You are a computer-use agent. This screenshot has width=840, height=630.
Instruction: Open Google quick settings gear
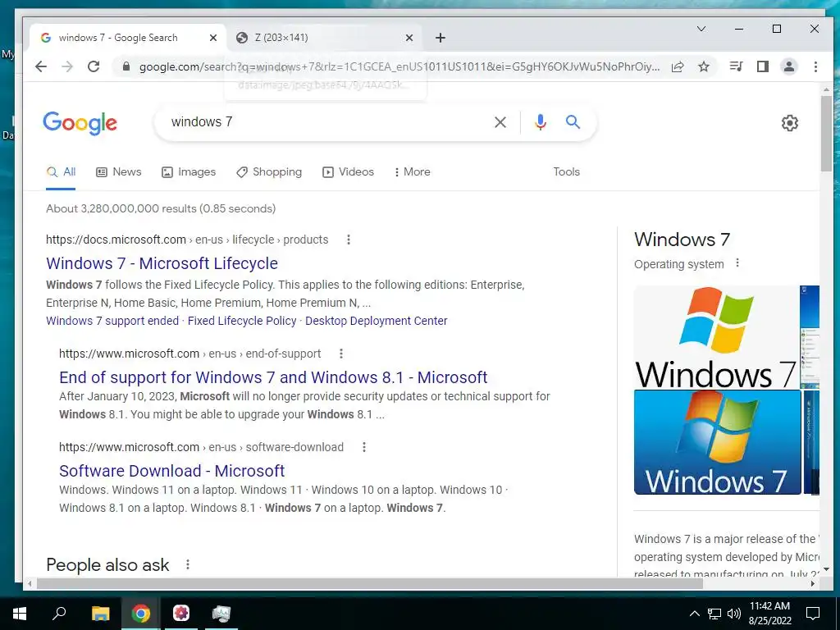790,123
